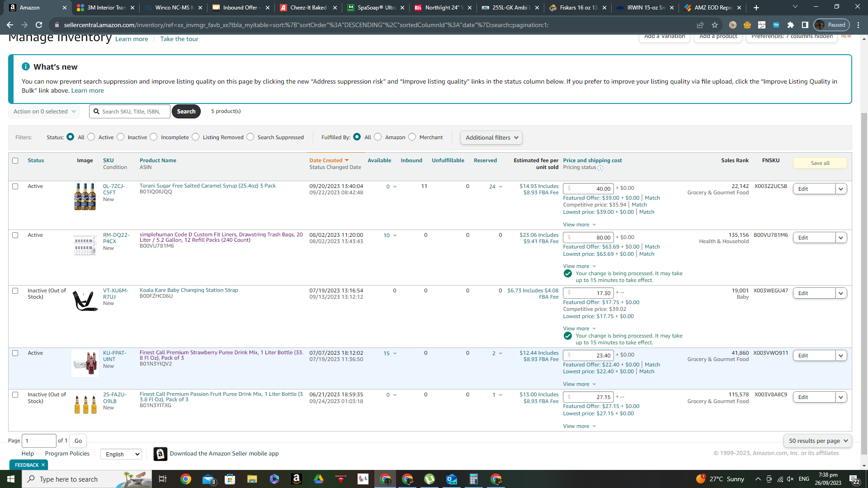This screenshot has height=488, width=868.
Task: Open the English language dropdown
Action: coord(121,454)
